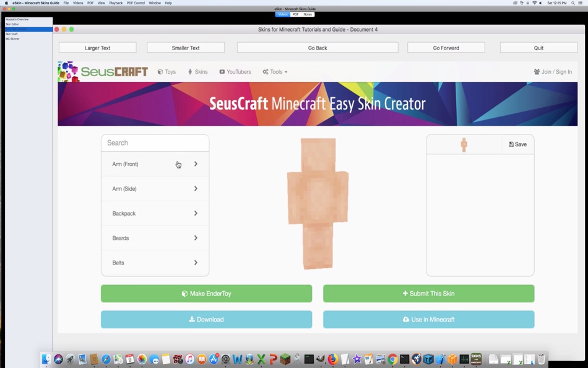Viewport: 588px width, 368px height.
Task: Open the PDF Control menu
Action: tap(136, 3)
